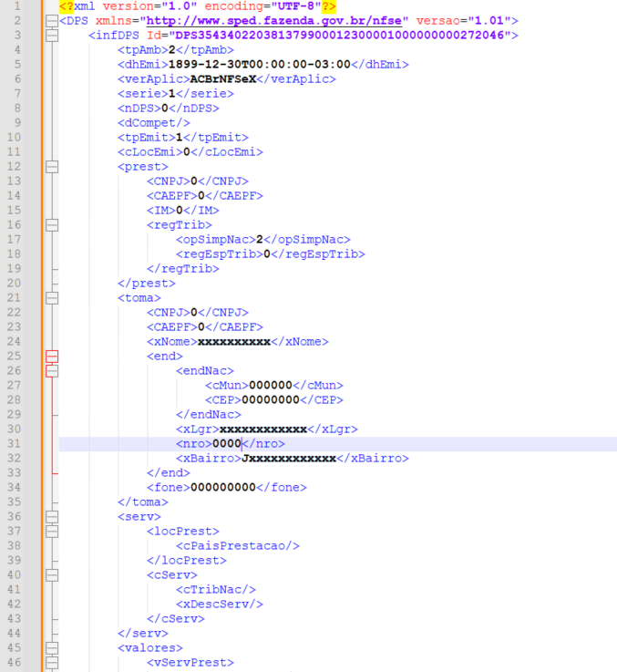This screenshot has height=672, width=617.
Task: Open the sped.fazenda.gov.br/nfse namespace link
Action: (274, 21)
